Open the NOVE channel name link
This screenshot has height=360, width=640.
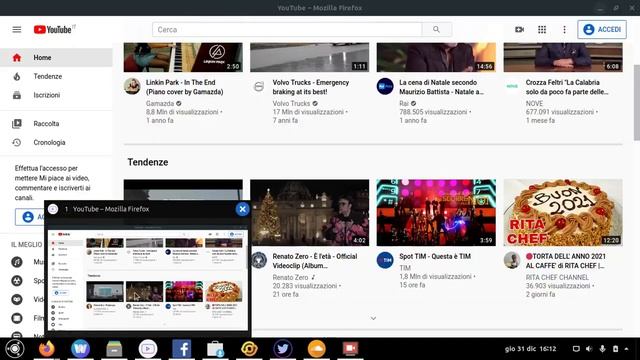[534, 104]
